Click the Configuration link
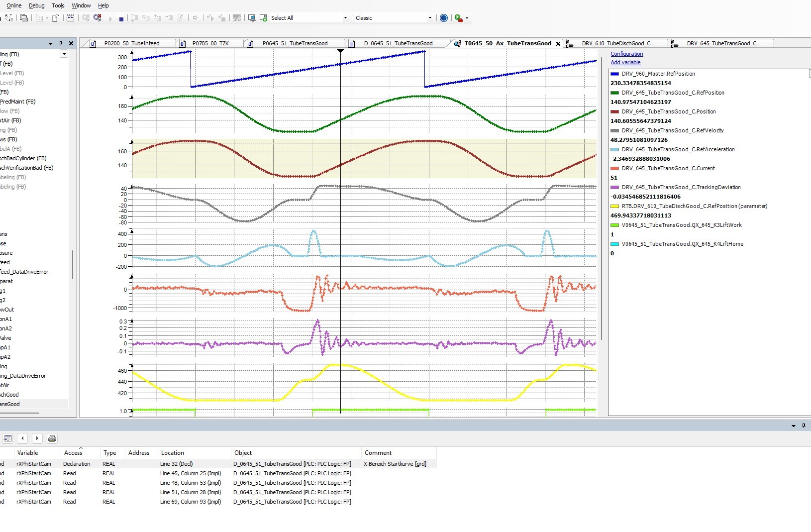The image size is (811, 532). pos(626,54)
